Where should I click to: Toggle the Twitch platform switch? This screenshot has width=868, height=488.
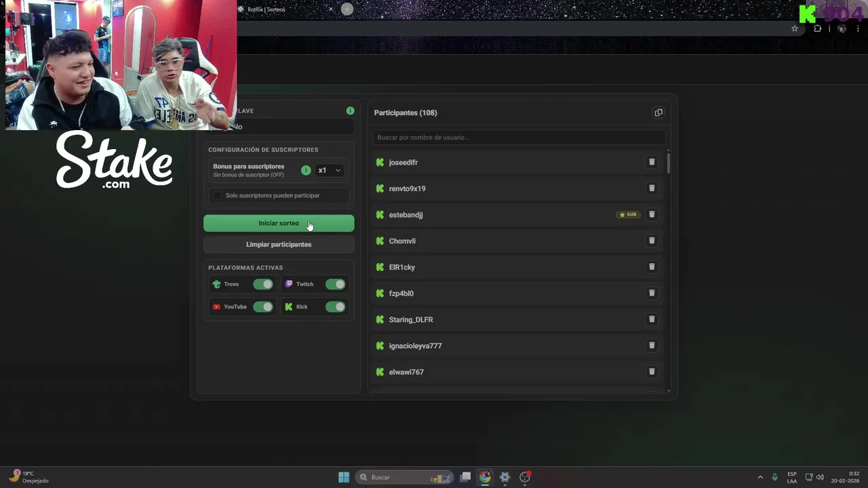tap(335, 285)
